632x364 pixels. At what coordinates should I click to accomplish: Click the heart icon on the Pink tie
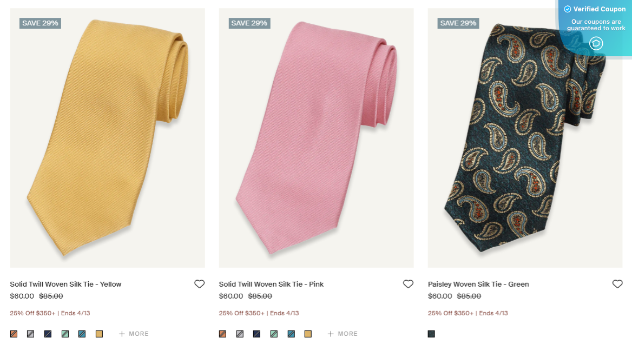pyautogui.click(x=408, y=283)
